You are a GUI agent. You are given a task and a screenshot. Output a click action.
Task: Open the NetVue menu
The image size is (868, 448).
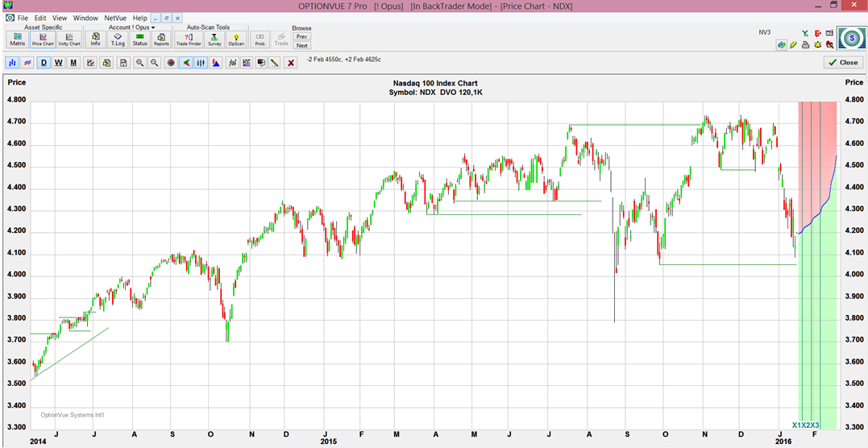pyautogui.click(x=115, y=18)
